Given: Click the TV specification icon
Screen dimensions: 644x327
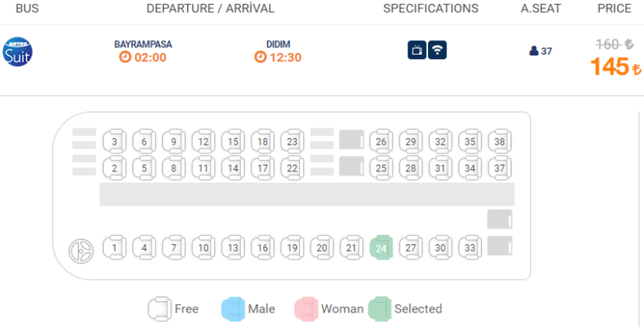Looking at the screenshot, I should pos(417,50).
